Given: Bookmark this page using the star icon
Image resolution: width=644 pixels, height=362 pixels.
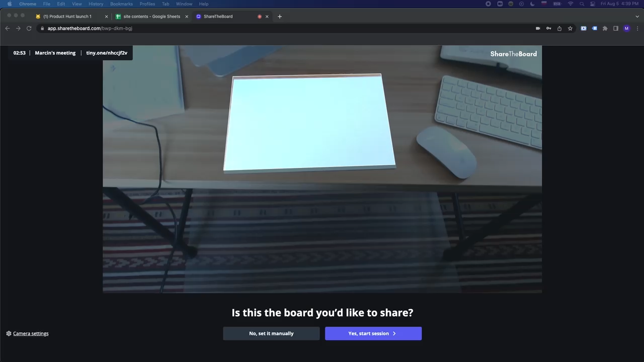Looking at the screenshot, I should pos(570,28).
